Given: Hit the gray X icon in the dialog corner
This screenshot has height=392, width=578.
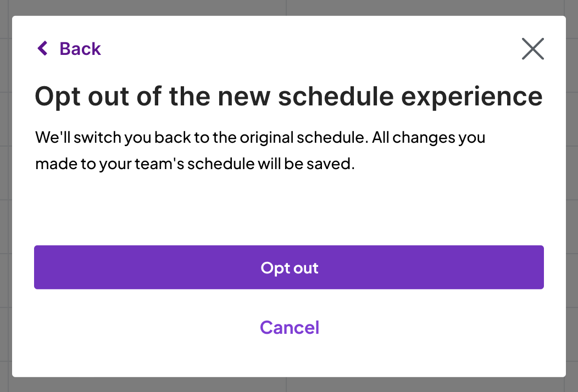Looking at the screenshot, I should pos(532,49).
